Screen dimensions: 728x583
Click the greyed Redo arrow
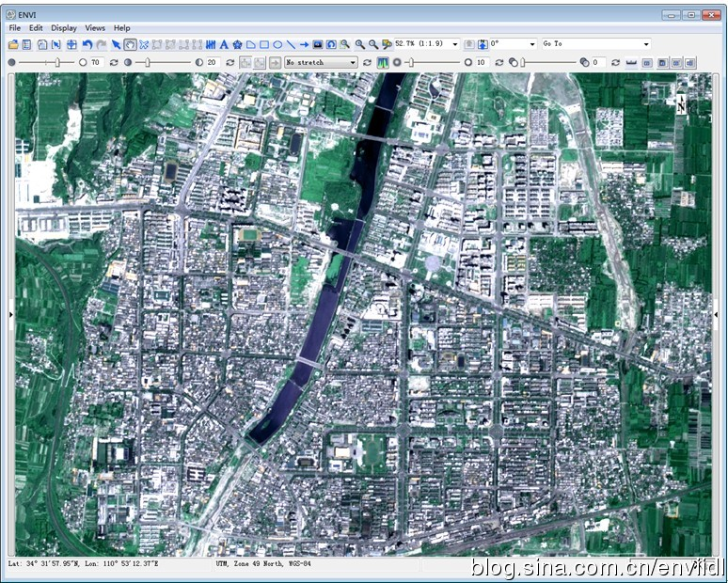click(102, 44)
